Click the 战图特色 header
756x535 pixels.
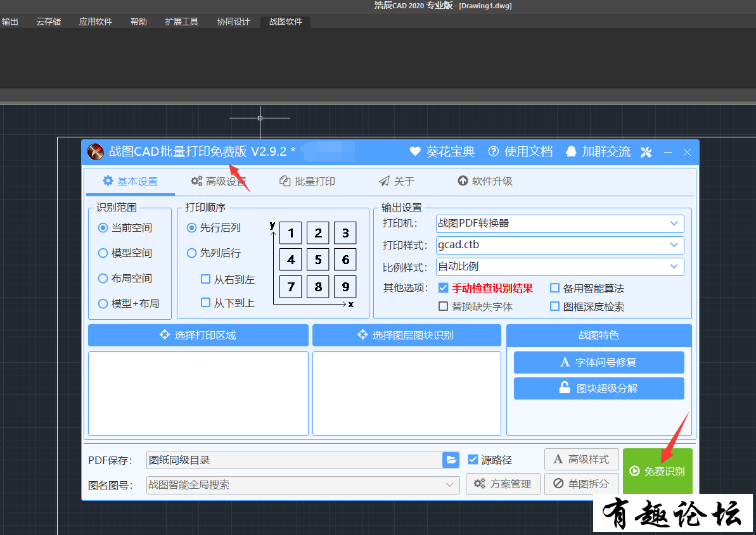[x=599, y=335]
